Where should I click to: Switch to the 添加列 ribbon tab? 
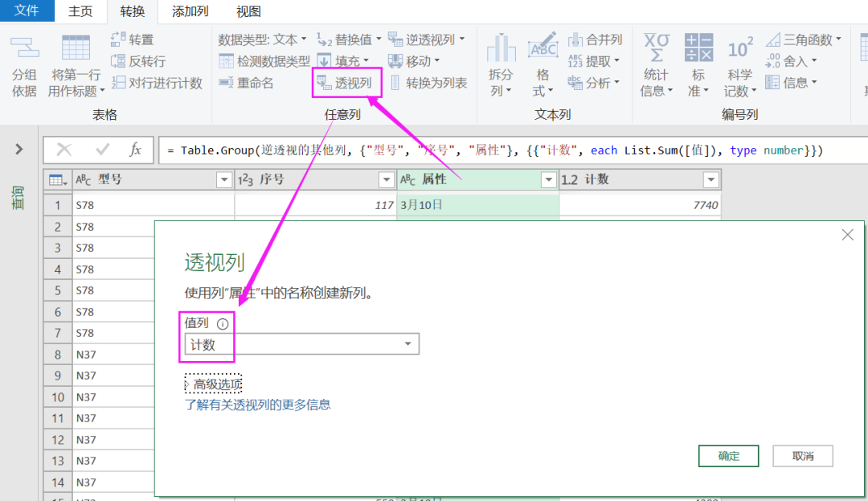coord(190,11)
